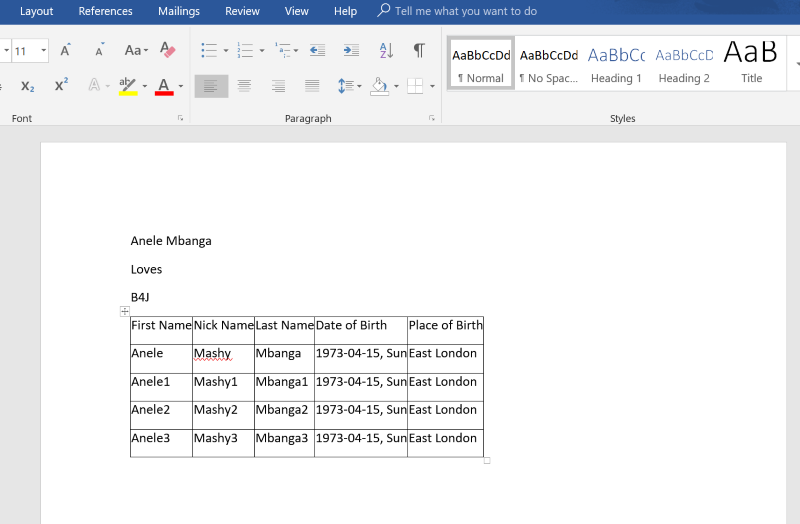
Task: Center the paragraph text
Action: (244, 86)
